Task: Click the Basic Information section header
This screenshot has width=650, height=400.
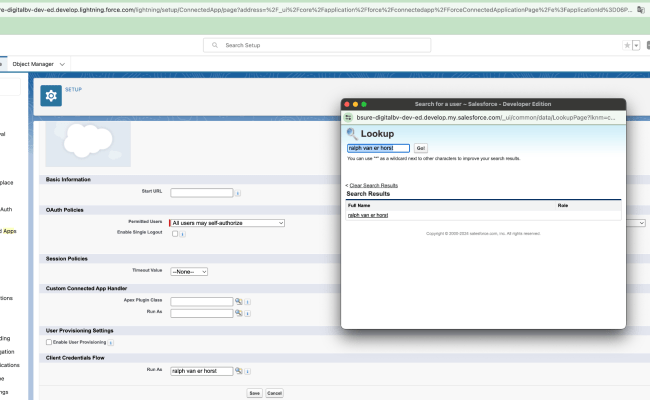Action: coord(68,179)
